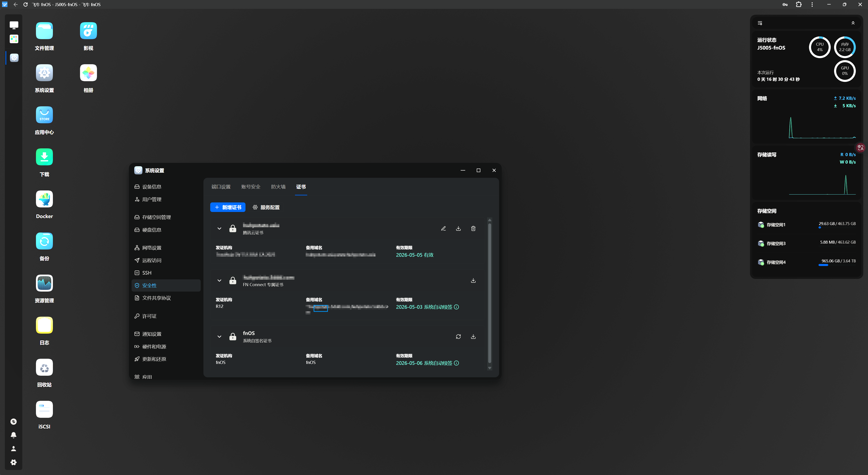Open the 资源管理 resource monitor
The width and height of the screenshot is (868, 475).
tap(44, 283)
